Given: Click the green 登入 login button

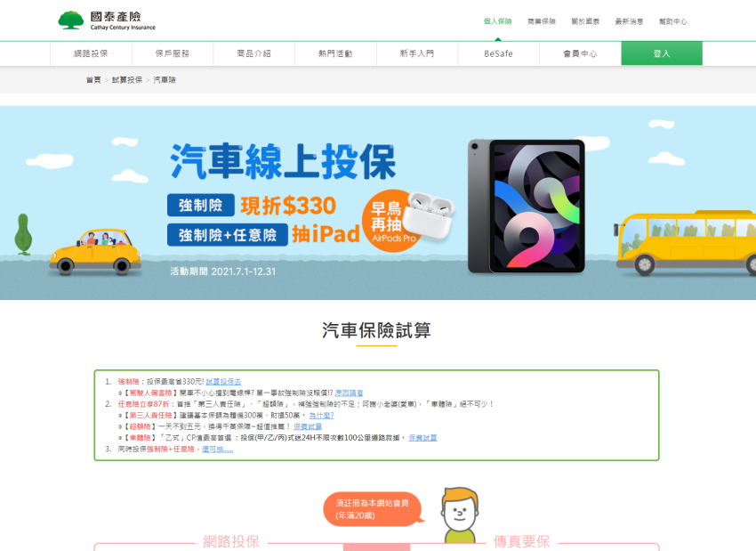Looking at the screenshot, I should [662, 53].
